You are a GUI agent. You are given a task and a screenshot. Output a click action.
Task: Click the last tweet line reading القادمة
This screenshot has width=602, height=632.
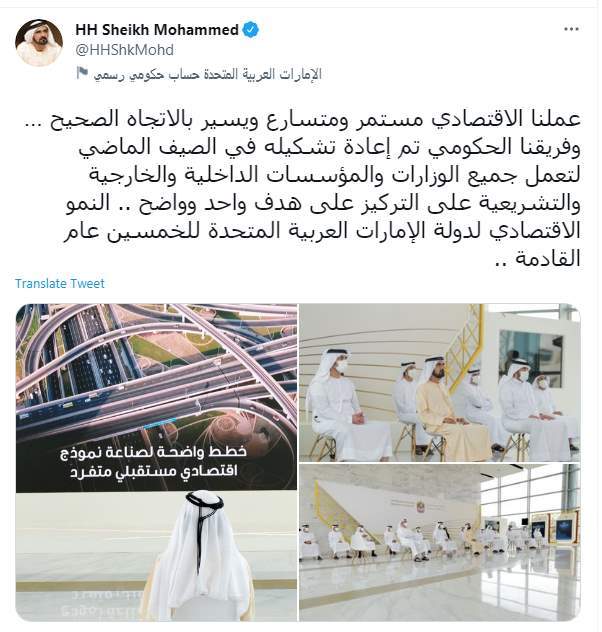(538, 258)
